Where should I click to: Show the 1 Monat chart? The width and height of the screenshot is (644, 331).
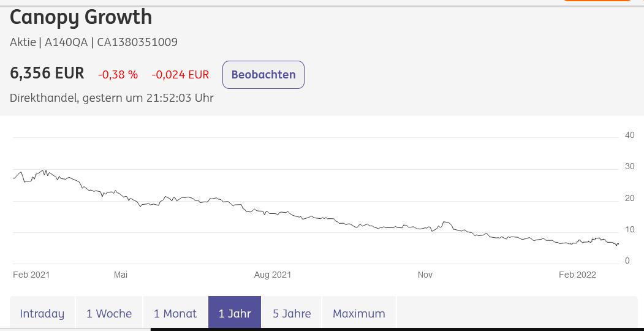(175, 313)
